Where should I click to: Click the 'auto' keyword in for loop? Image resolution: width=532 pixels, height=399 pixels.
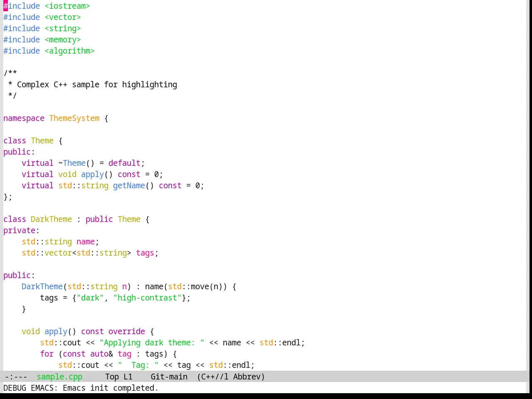(99, 354)
